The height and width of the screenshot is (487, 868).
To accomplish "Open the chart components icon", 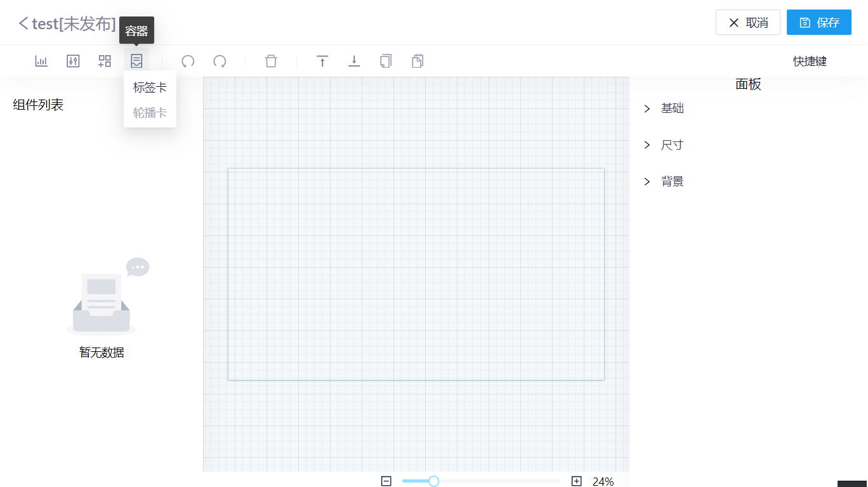I will point(41,61).
